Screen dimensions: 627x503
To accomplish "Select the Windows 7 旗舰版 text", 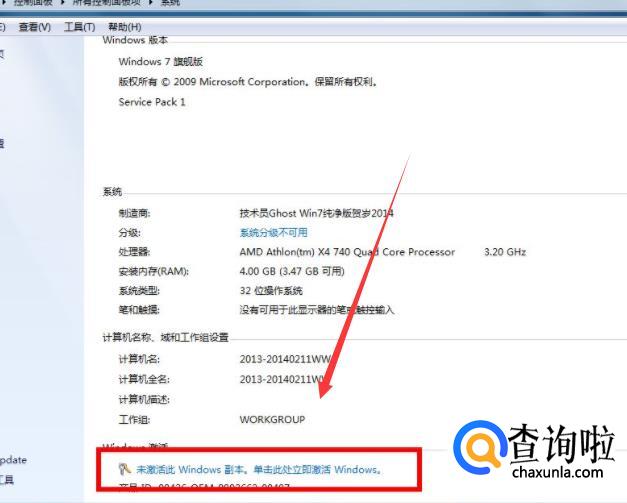I will (161, 62).
